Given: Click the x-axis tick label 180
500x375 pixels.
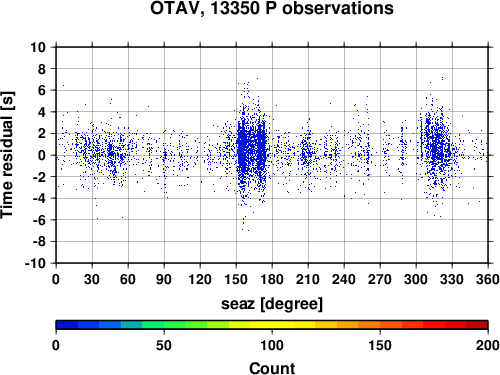Looking at the screenshot, I should [x=272, y=279].
